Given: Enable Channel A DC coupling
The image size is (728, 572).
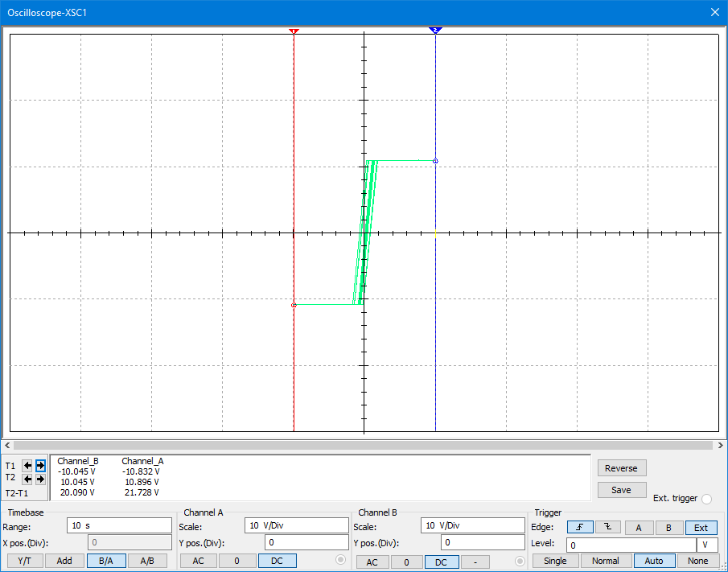Looking at the screenshot, I should click(277, 561).
